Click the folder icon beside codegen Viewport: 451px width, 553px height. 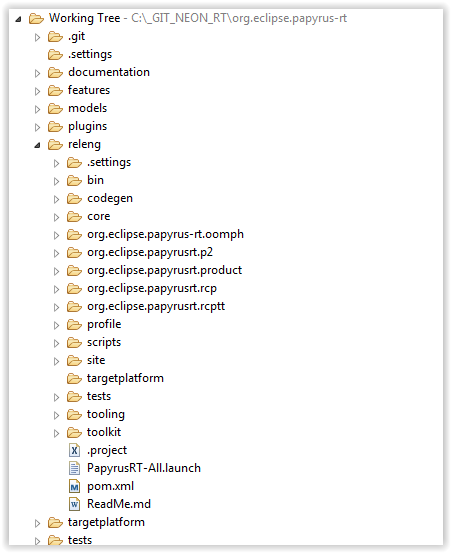74,199
